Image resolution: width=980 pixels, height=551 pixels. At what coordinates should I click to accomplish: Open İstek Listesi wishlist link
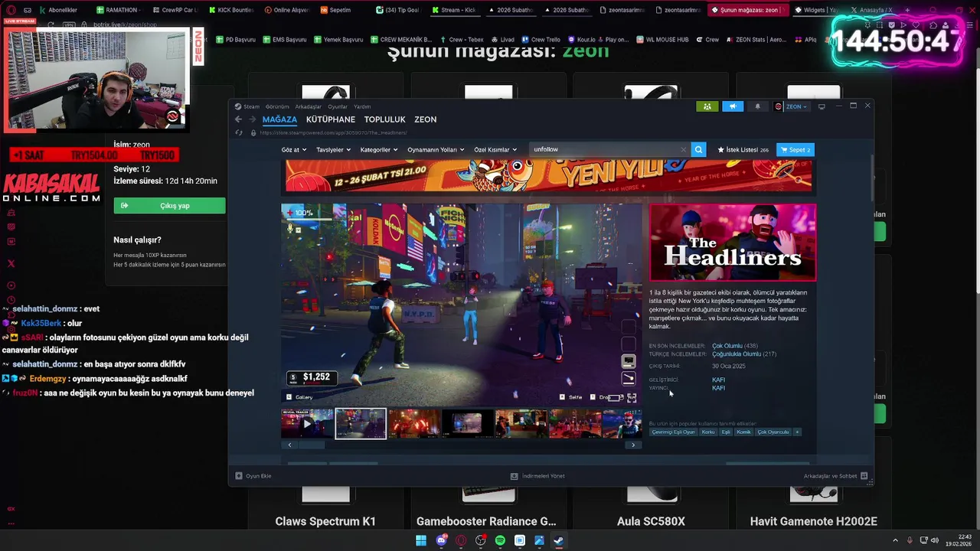[743, 150]
